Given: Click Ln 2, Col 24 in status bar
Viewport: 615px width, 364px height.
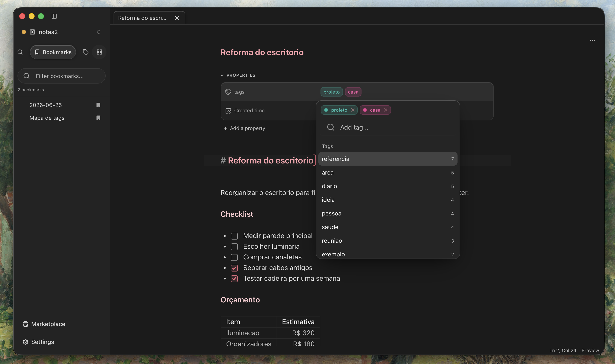Looking at the screenshot, I should pyautogui.click(x=563, y=350).
